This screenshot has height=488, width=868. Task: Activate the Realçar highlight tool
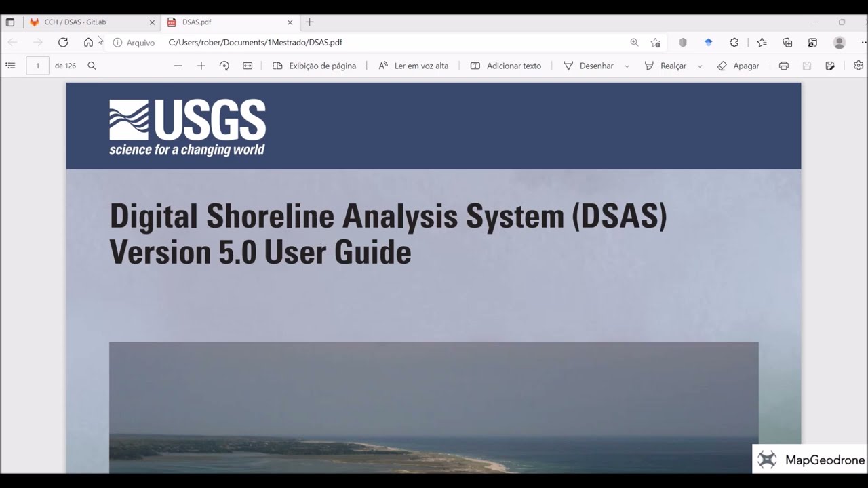665,66
